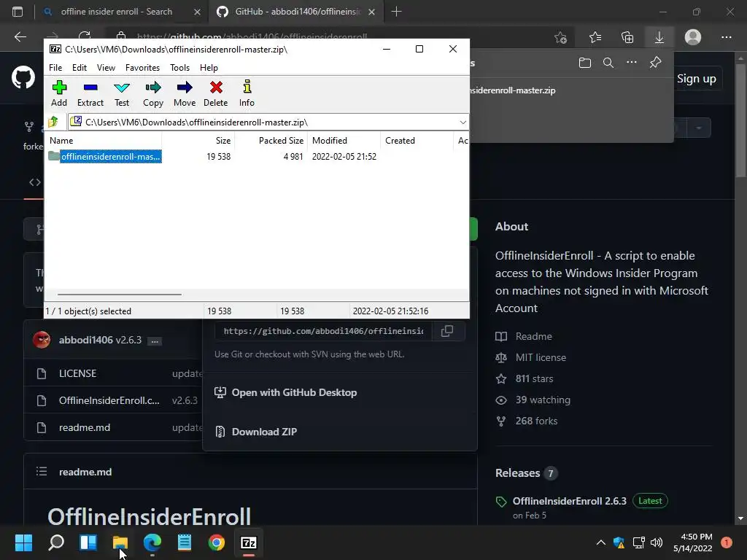Open the Help menu in 7-Zip

[x=209, y=68]
